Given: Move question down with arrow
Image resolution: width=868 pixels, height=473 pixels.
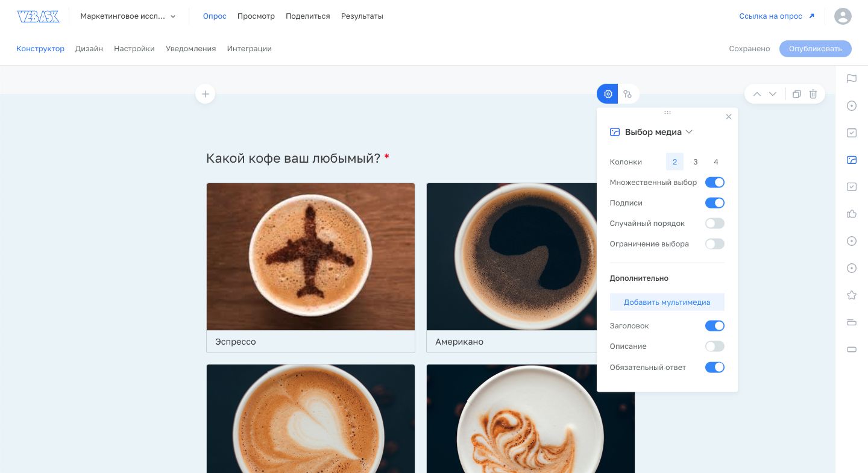Looking at the screenshot, I should pyautogui.click(x=773, y=94).
